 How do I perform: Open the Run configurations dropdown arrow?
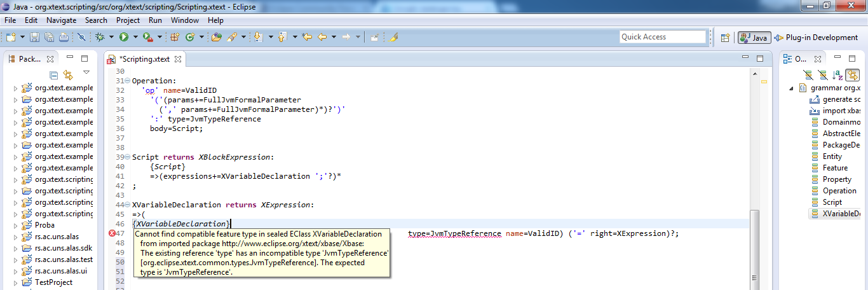[x=135, y=38]
